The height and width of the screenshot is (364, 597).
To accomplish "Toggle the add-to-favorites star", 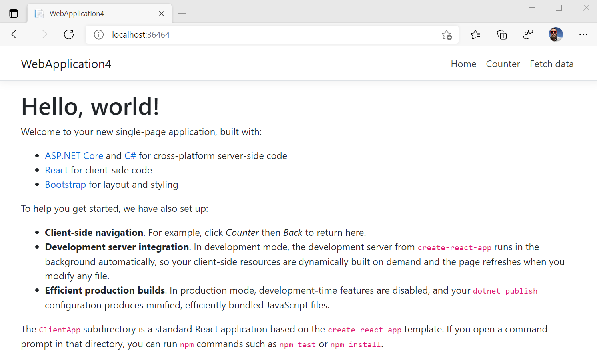I will pos(447,35).
